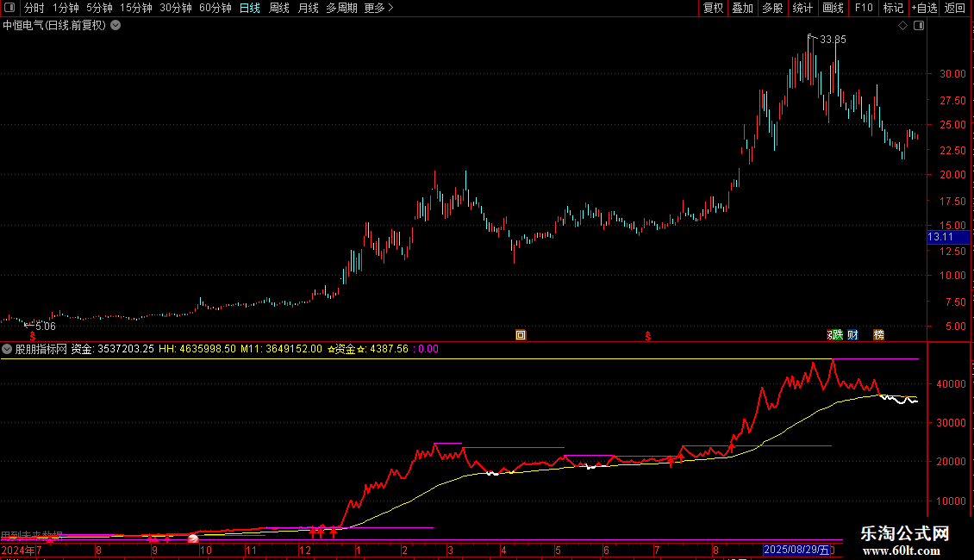974x560 pixels.
Task: Select the 15分钟 period tab
Action: (136, 8)
